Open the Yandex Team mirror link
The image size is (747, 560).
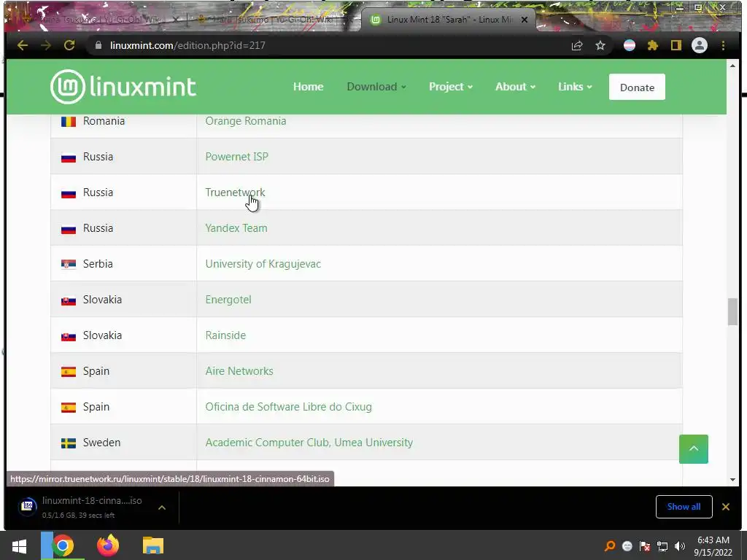236,228
